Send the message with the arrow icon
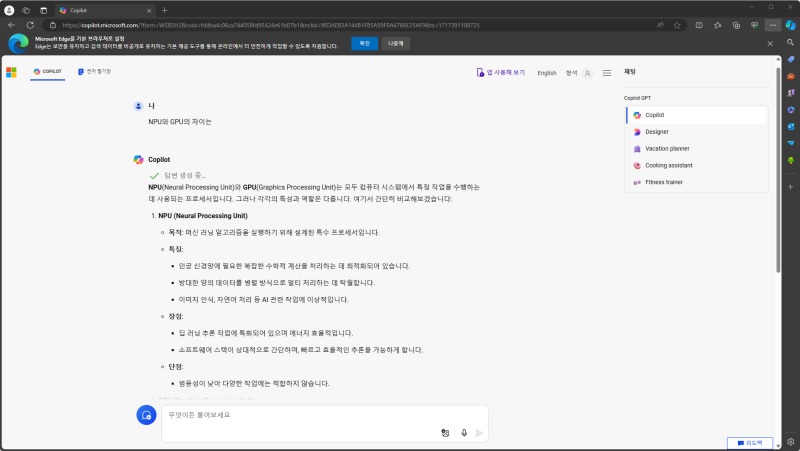The width and height of the screenshot is (800, 451). (x=479, y=433)
